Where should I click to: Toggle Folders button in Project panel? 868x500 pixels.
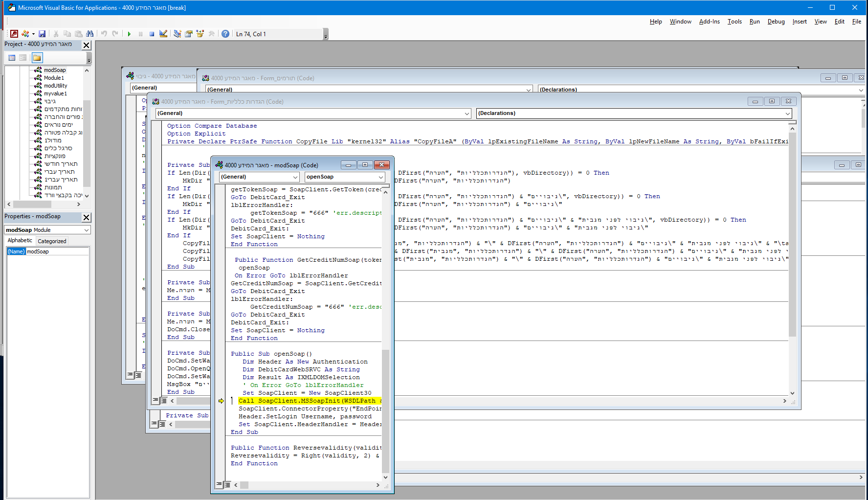pyautogui.click(x=37, y=58)
